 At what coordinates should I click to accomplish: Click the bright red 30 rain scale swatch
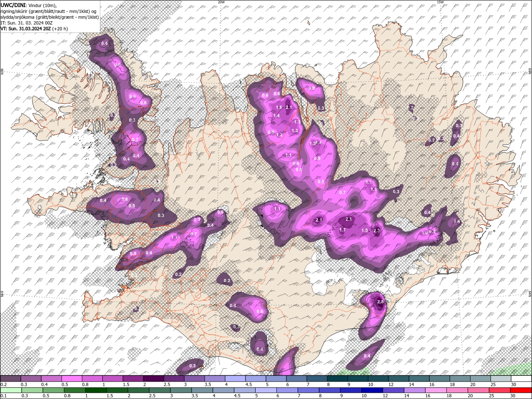[521, 390]
